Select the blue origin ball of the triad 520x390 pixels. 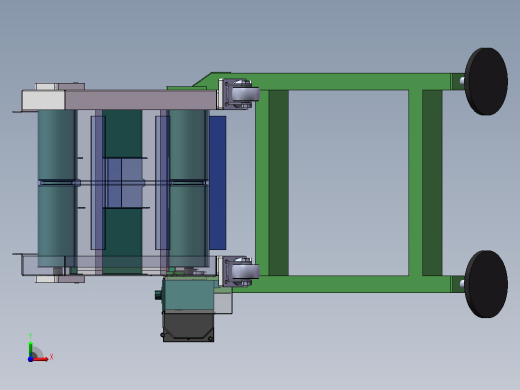[x=30, y=359]
